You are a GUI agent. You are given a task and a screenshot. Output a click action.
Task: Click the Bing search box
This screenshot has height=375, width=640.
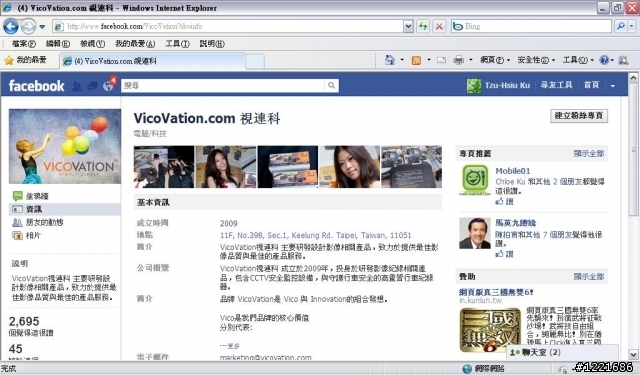pos(532,27)
